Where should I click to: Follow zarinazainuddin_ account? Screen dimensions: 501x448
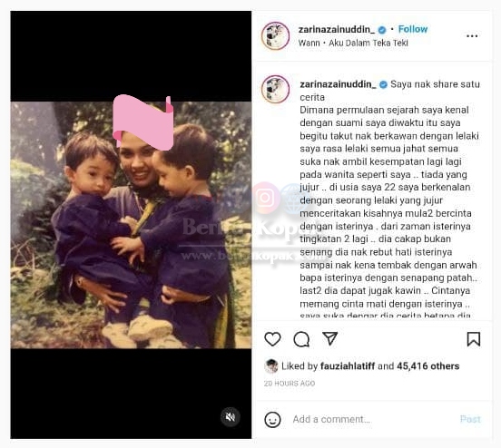pos(412,29)
